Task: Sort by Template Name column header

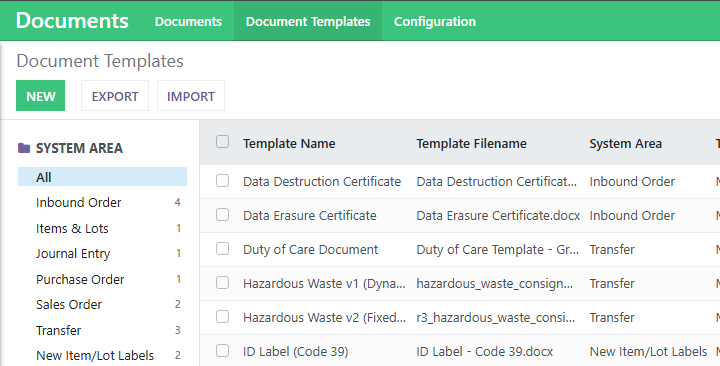Action: click(x=289, y=144)
